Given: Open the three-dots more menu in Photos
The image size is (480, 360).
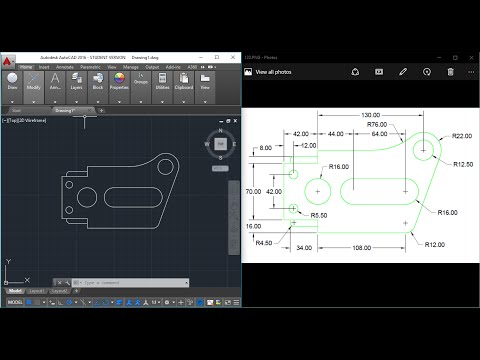Looking at the screenshot, I should click(x=471, y=72).
